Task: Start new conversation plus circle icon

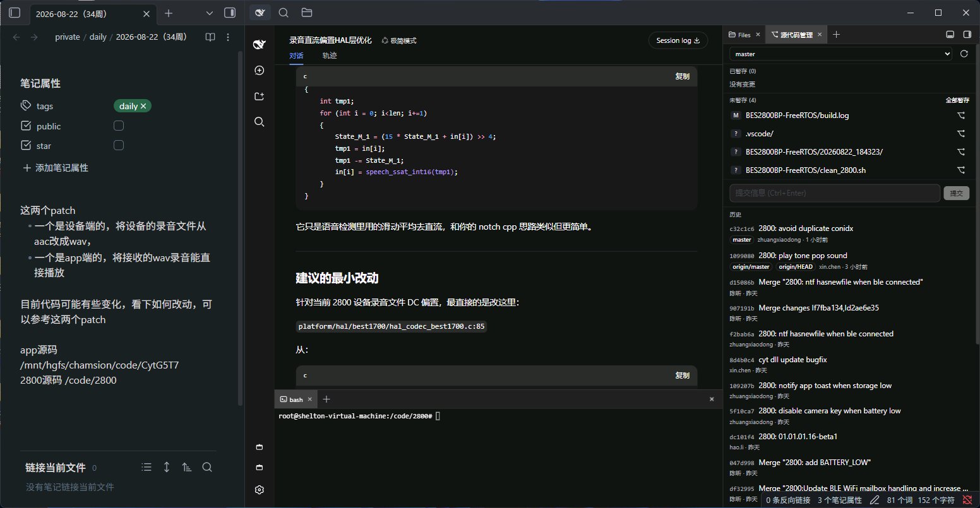Action: 259,70
